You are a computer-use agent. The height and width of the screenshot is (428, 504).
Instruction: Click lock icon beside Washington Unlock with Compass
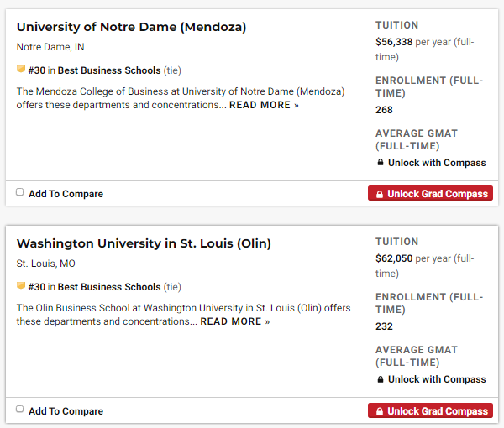(x=381, y=379)
